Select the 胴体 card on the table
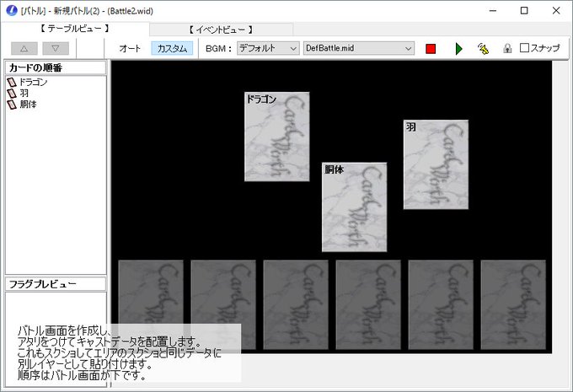 coord(354,207)
